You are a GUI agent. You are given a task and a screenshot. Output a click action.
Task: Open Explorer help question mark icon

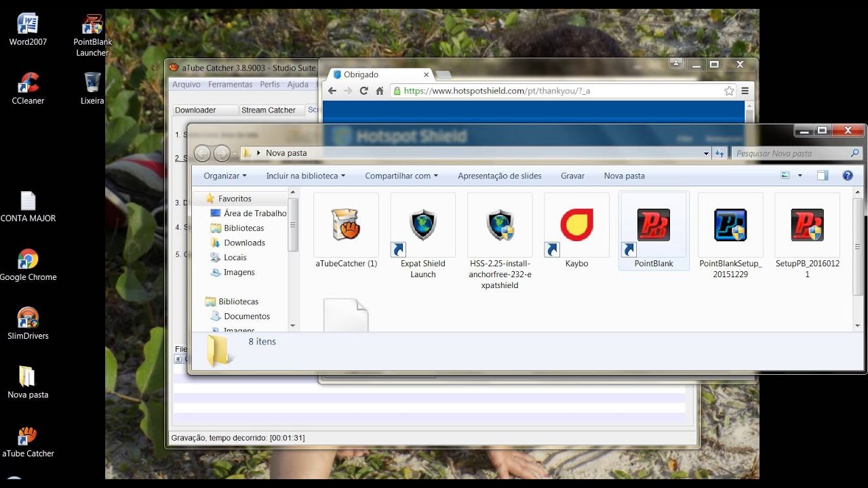point(847,176)
